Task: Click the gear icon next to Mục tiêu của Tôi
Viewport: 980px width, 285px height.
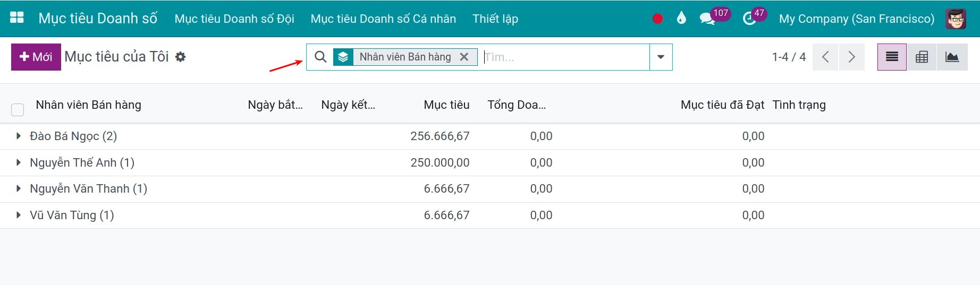Action: [x=181, y=57]
